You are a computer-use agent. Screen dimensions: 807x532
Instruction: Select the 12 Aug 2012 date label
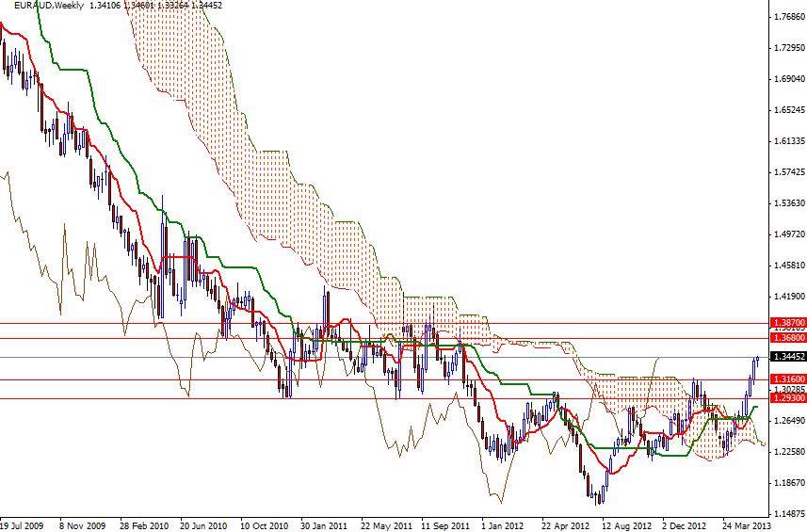[627, 525]
